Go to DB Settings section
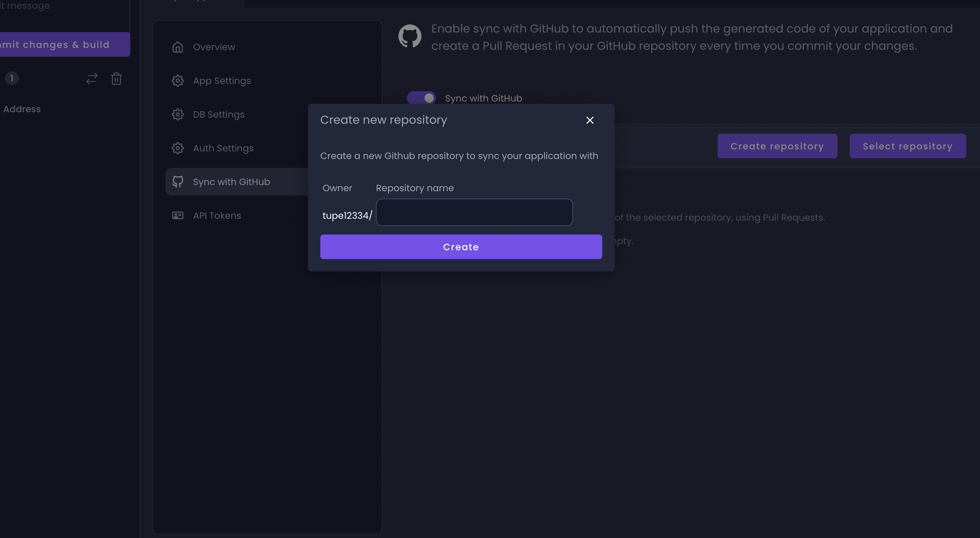980x538 pixels. coord(218,115)
